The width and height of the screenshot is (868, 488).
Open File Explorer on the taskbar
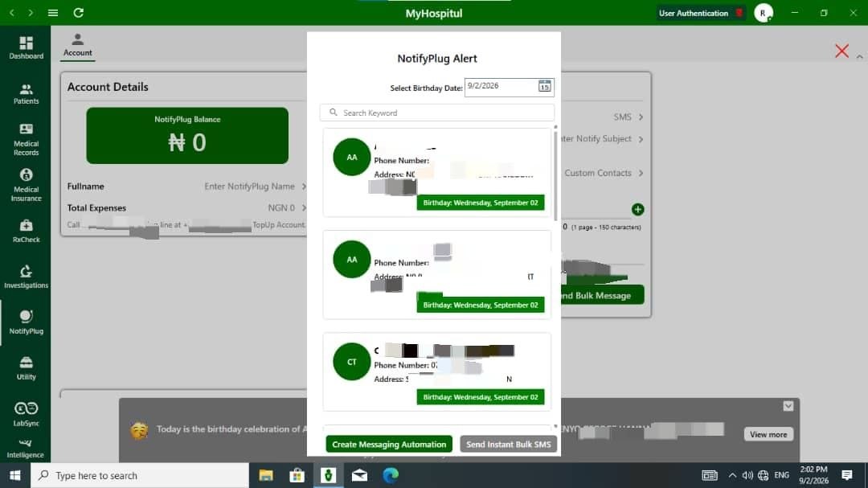tap(266, 475)
